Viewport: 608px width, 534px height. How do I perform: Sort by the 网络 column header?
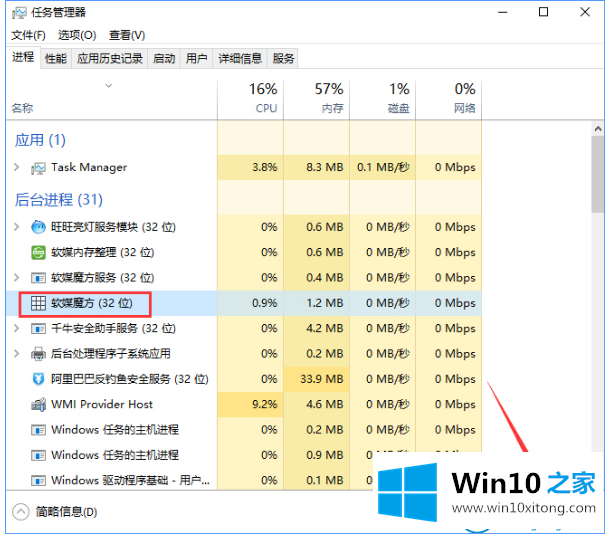pyautogui.click(x=448, y=99)
